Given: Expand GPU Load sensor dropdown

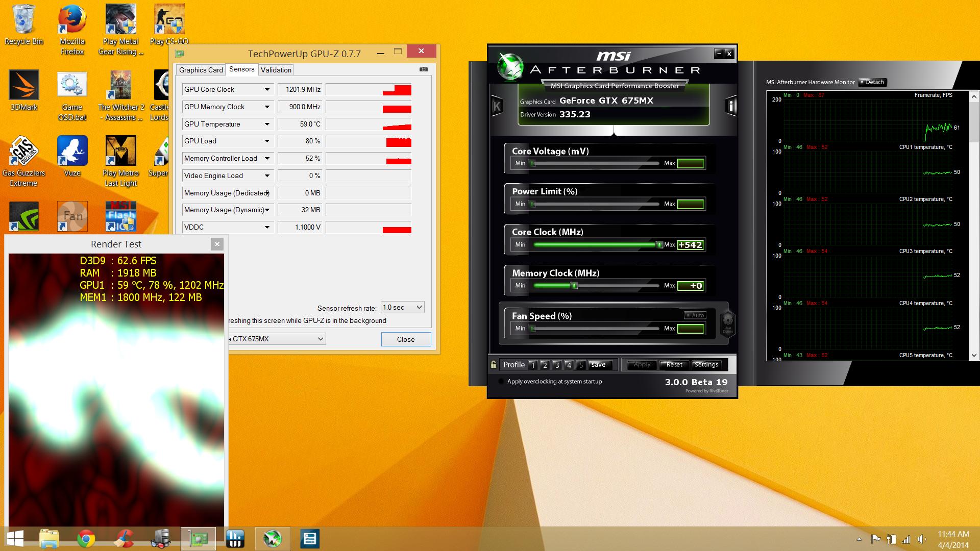Looking at the screenshot, I should pos(267,141).
